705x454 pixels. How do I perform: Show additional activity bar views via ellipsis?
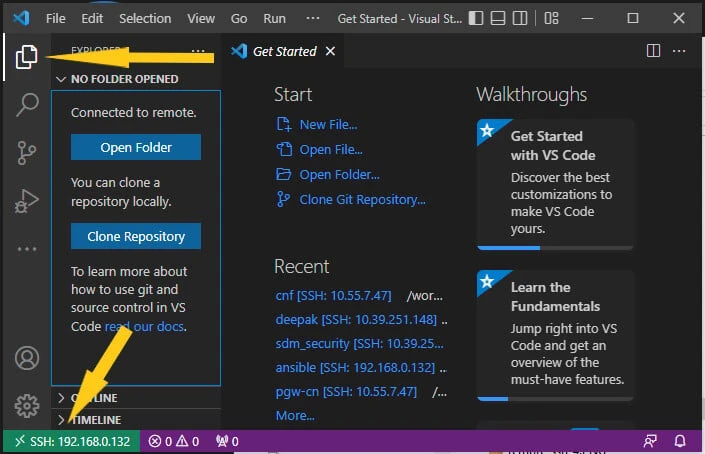click(x=27, y=248)
